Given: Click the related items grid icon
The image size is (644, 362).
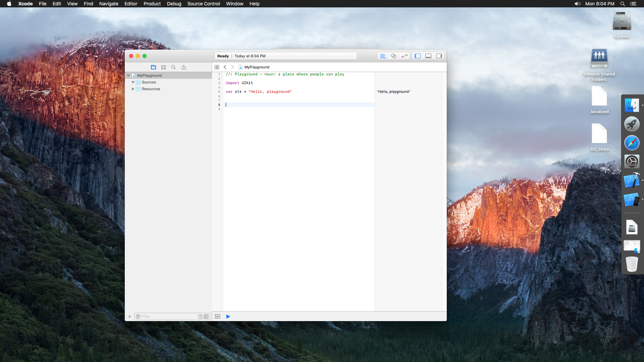Looking at the screenshot, I should pos(217,67).
